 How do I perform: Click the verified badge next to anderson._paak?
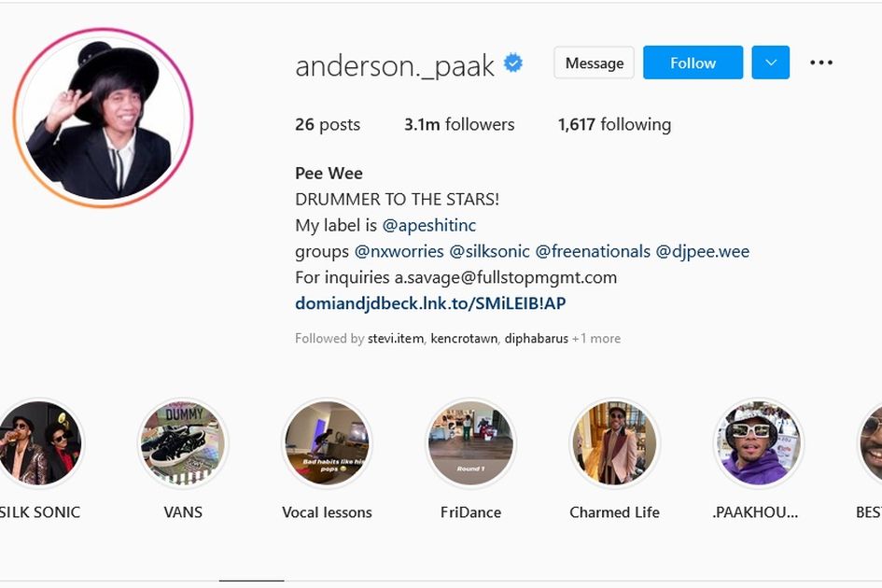[x=513, y=63]
